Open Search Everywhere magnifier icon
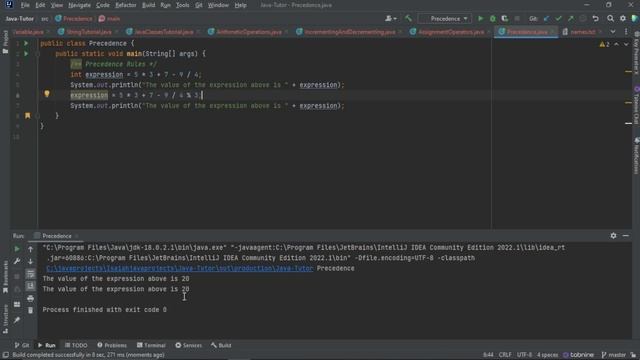The height and width of the screenshot is (360, 640). point(610,19)
